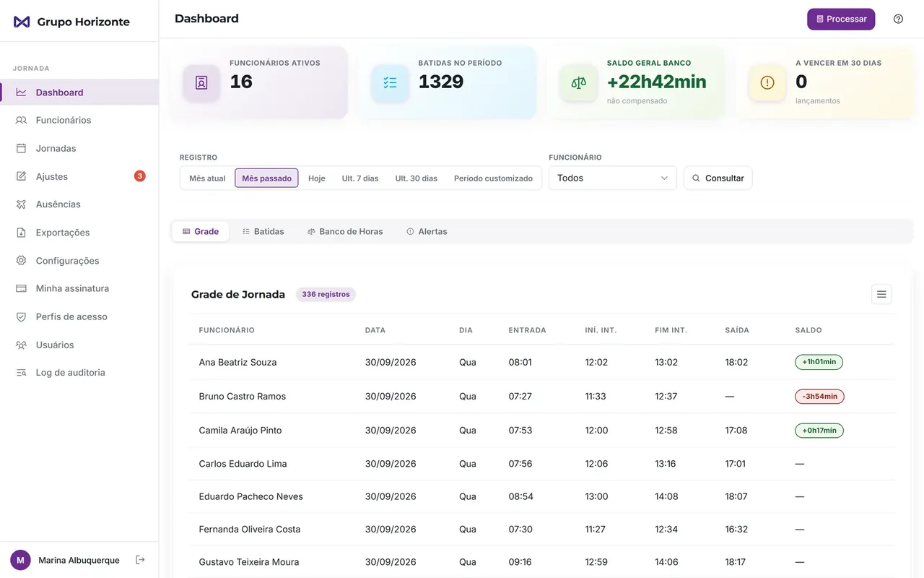This screenshot has height=578, width=924.
Task: Click the logout icon beside Marina Albuquerque
Action: coord(140,560)
